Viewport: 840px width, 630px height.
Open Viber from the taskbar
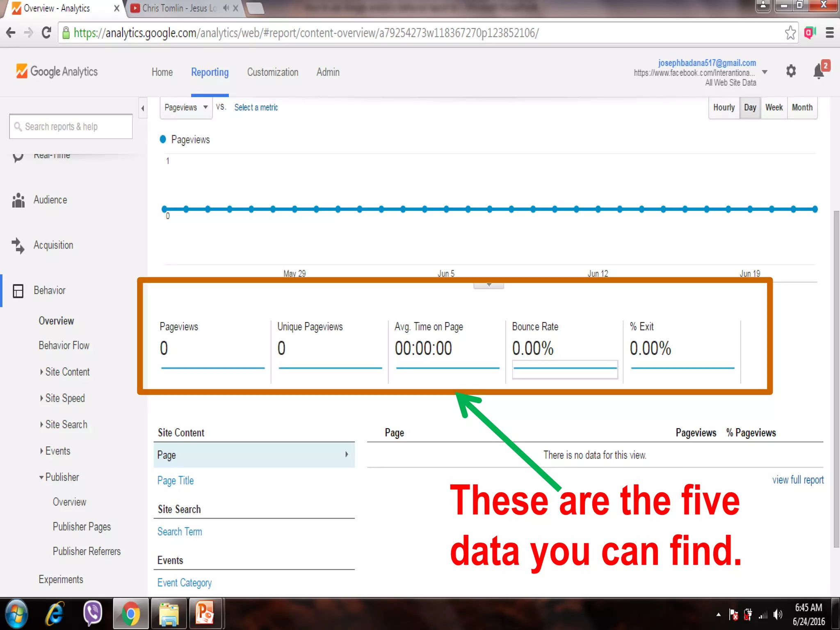pyautogui.click(x=93, y=614)
